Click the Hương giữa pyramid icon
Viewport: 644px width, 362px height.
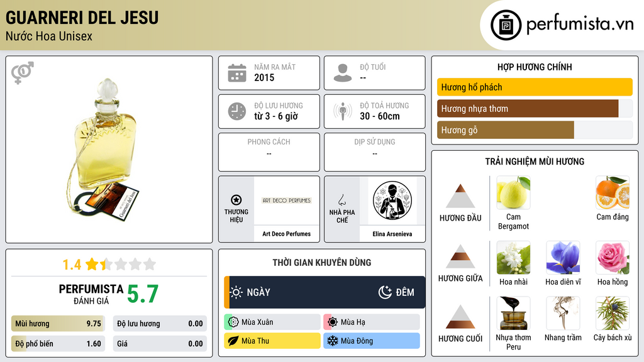click(460, 256)
